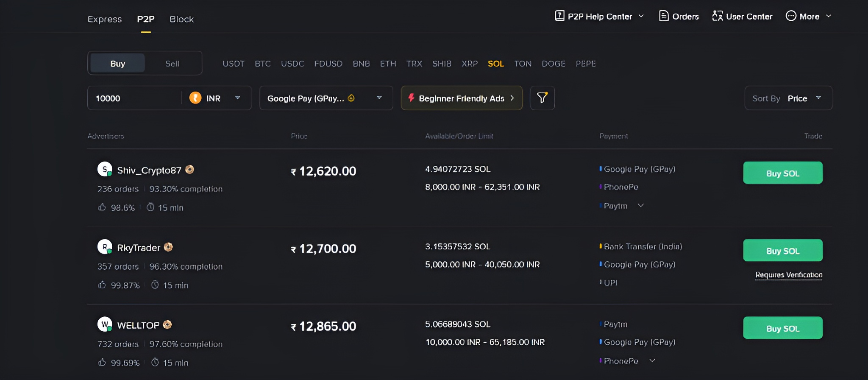Viewport: 868px width, 380px height.
Task: Click the verified badge next to WELLTOP
Action: [167, 324]
